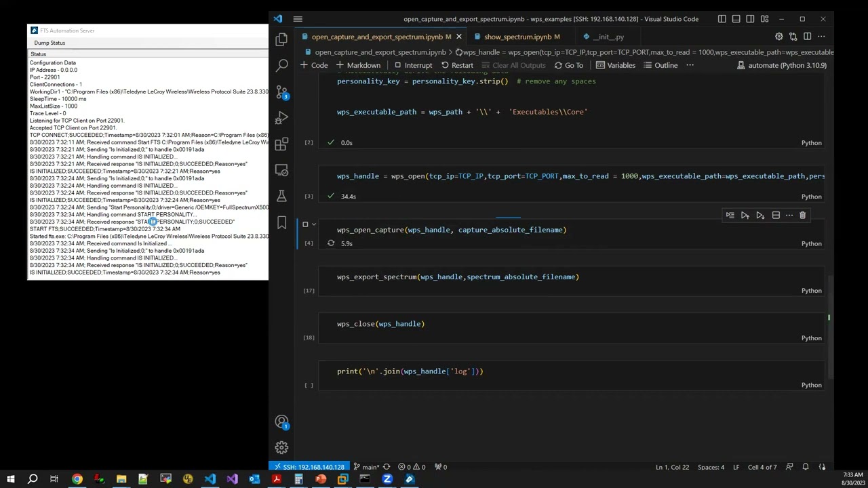Split cell icon in cell toolbar

click(776, 216)
